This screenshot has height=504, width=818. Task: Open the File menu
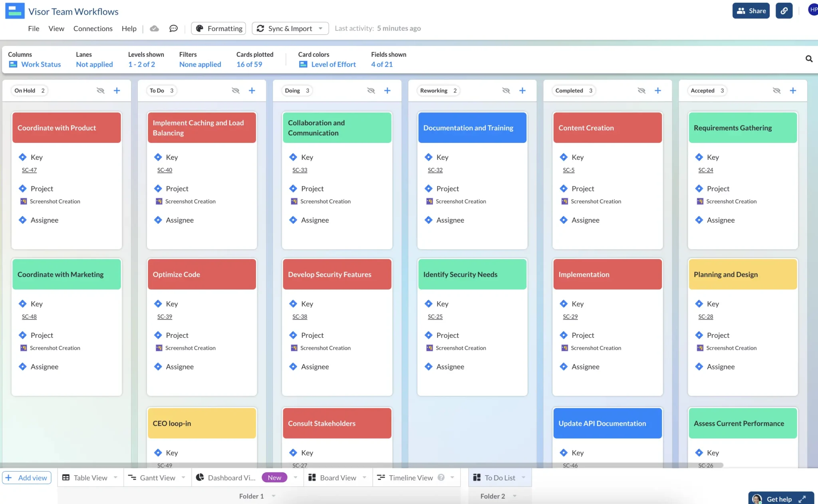34,28
